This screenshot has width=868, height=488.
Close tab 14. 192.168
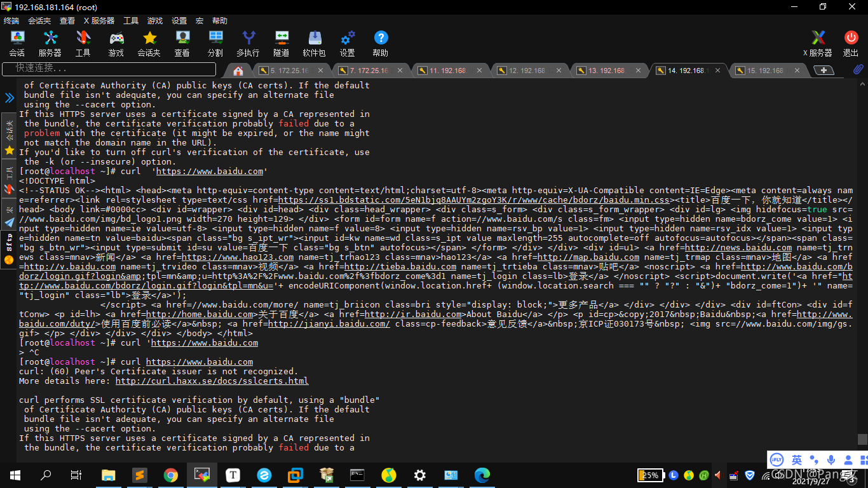[718, 71]
